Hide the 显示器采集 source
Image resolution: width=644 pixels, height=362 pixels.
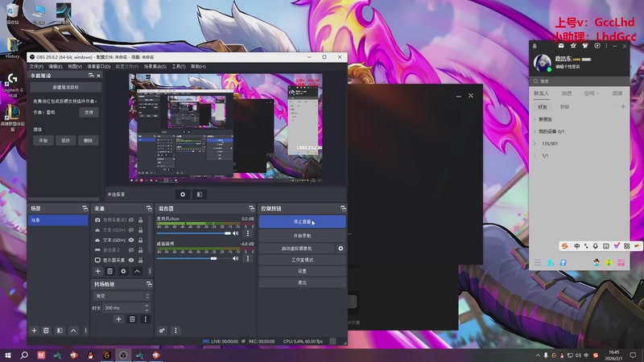click(x=131, y=260)
